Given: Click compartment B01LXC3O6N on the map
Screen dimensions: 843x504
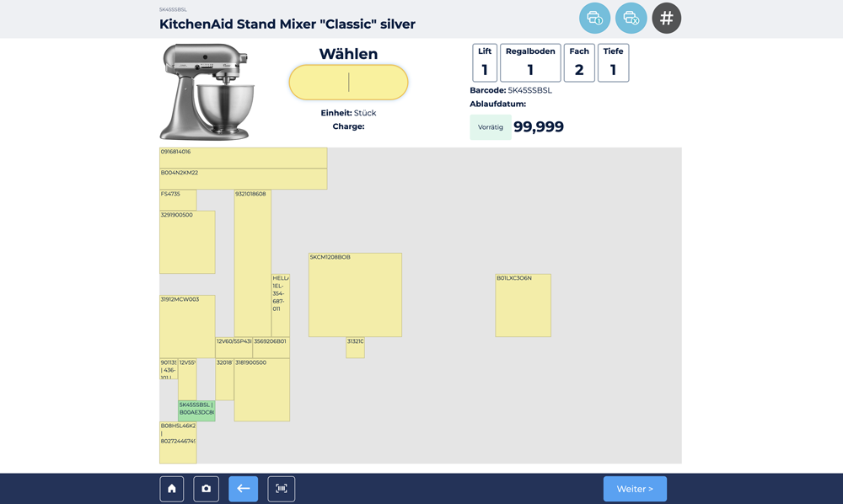Looking at the screenshot, I should tap(523, 305).
